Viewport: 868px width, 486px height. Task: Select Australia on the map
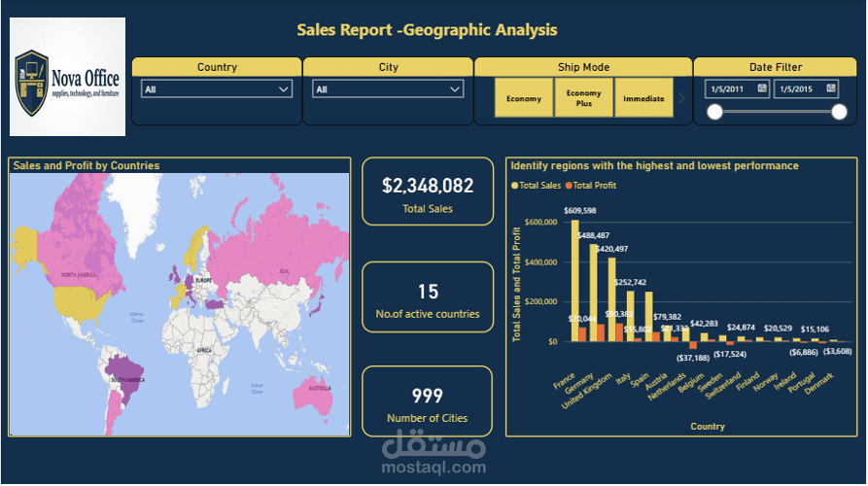pyautogui.click(x=314, y=398)
